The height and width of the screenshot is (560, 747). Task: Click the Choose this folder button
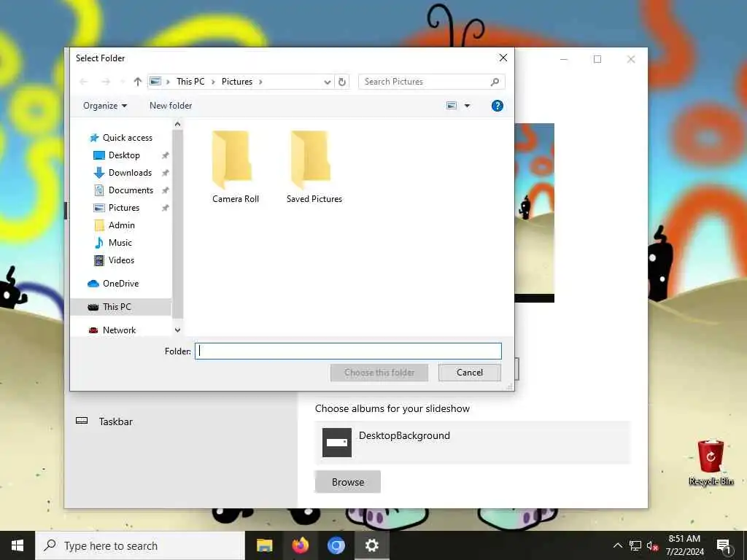tap(379, 373)
